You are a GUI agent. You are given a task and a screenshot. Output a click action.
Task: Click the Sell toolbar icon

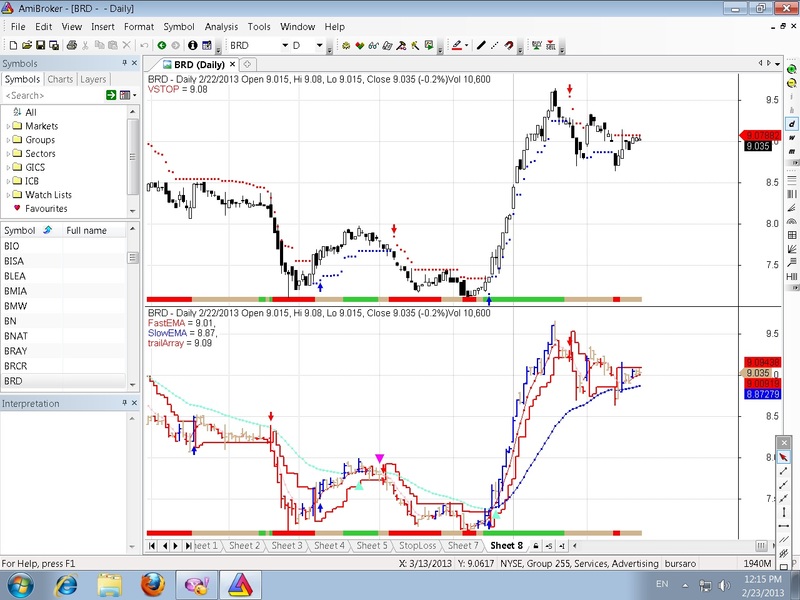[x=551, y=45]
